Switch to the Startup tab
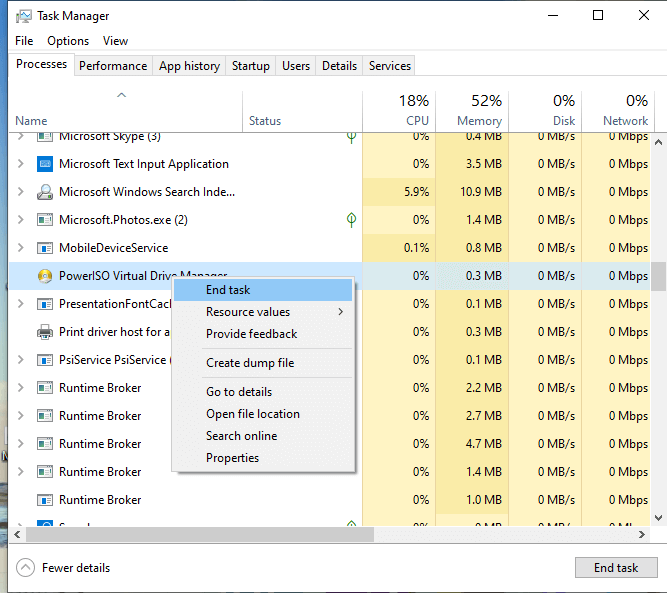 point(251,66)
